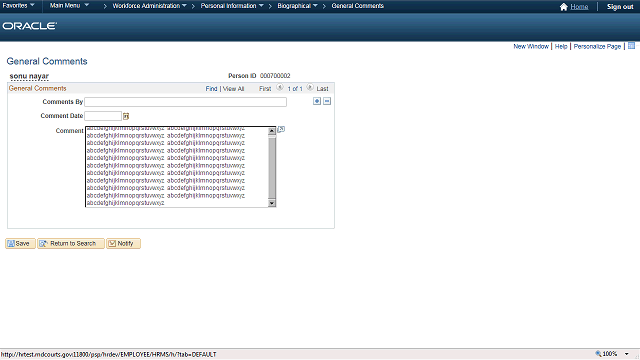Expand the Personal Information breadcrumb menu

pyautogui.click(x=232, y=6)
